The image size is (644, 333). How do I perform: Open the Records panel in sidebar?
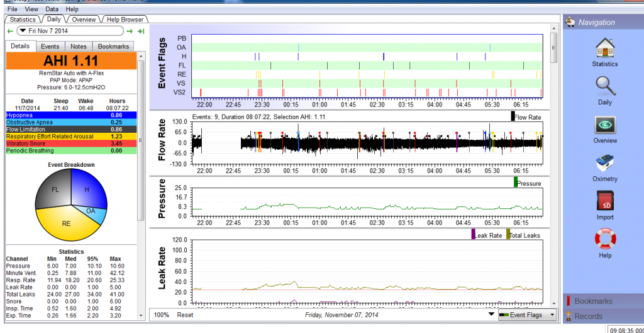point(603,316)
